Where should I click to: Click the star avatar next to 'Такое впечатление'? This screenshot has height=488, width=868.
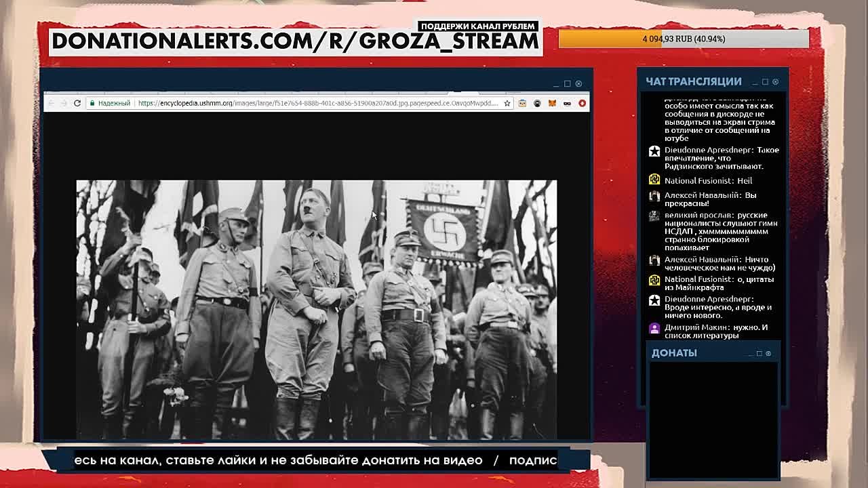point(654,151)
